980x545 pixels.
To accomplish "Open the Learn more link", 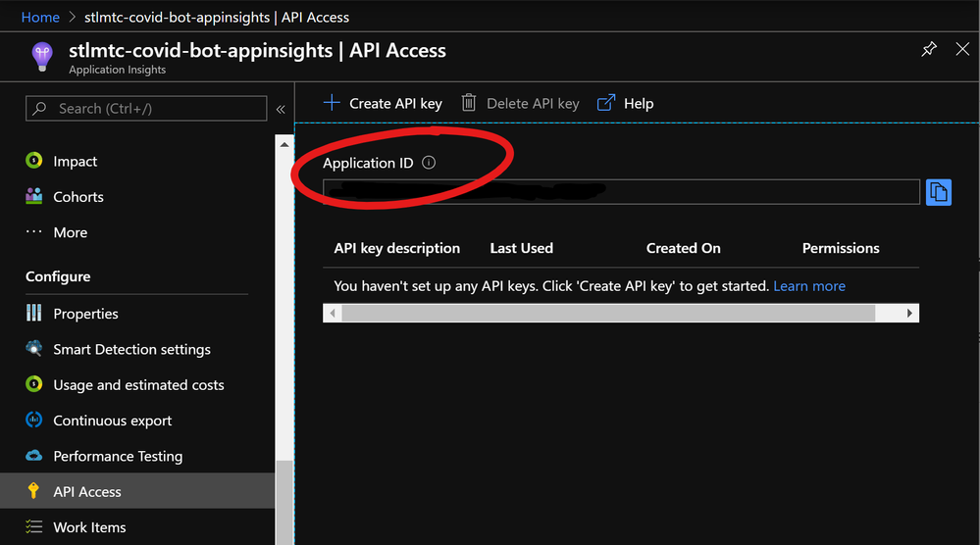I will 809,286.
